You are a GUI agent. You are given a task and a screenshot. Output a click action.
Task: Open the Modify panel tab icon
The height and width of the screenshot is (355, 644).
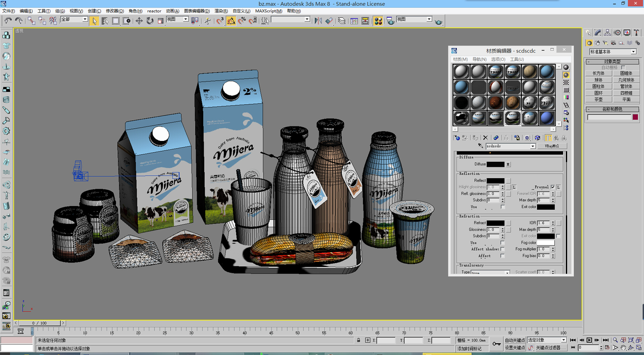(598, 33)
